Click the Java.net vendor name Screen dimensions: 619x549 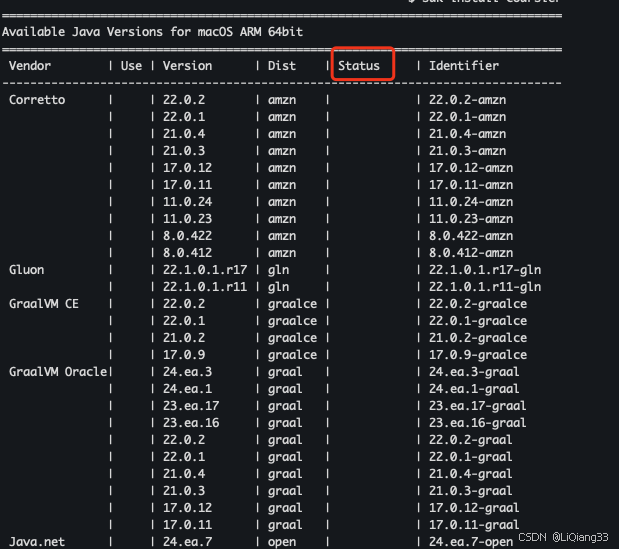(x=37, y=542)
